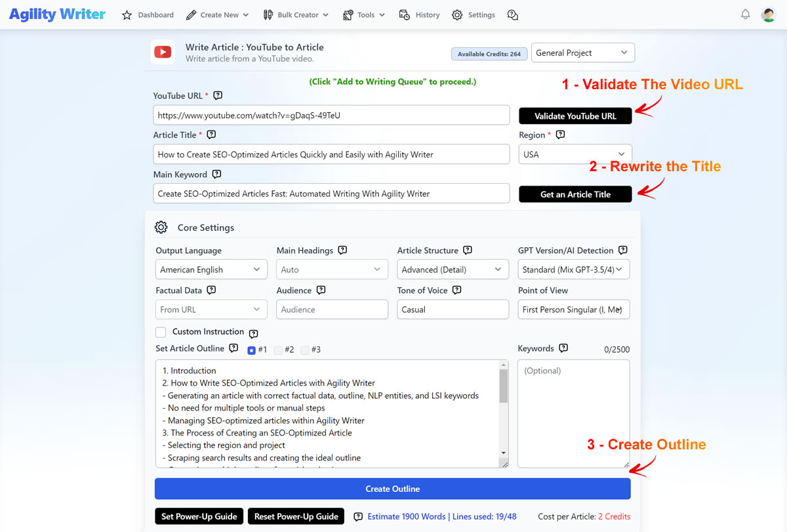Image resolution: width=787 pixels, height=532 pixels.
Task: Click the blue Create Outline button
Action: click(392, 489)
